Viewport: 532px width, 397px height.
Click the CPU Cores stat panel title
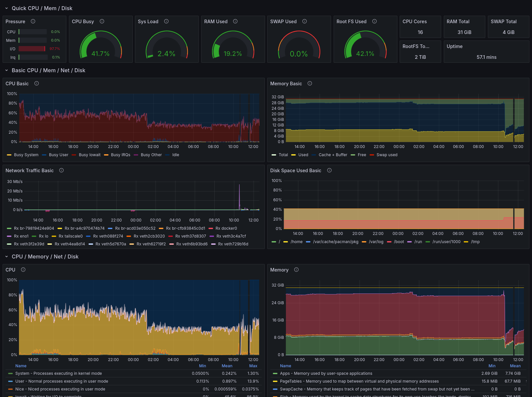[414, 22]
